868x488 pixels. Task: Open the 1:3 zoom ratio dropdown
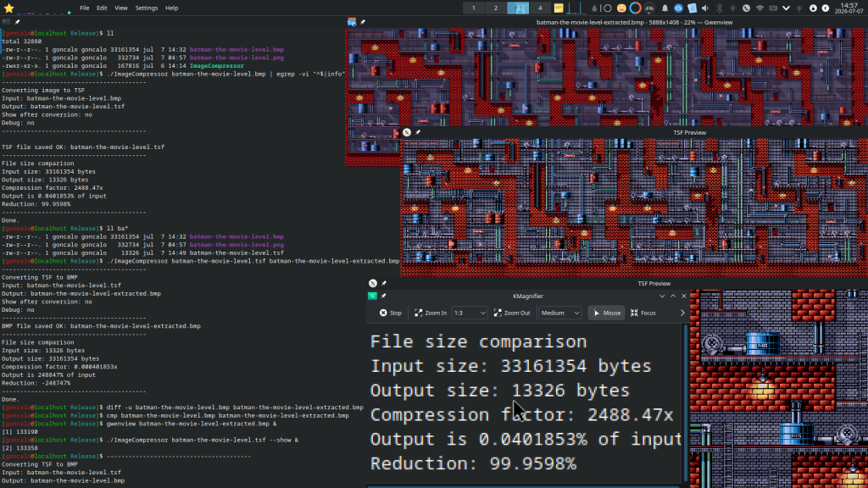point(470,313)
